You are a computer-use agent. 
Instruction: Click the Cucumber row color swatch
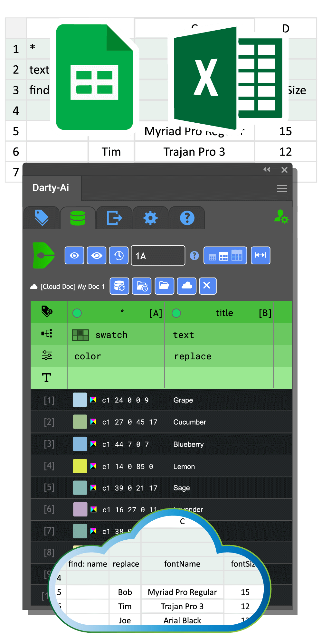click(x=80, y=422)
